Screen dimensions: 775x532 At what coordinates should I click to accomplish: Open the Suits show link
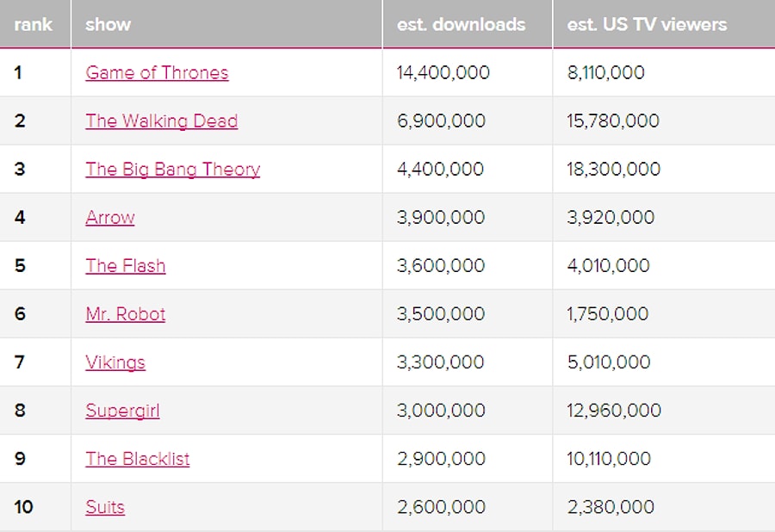[x=105, y=507]
